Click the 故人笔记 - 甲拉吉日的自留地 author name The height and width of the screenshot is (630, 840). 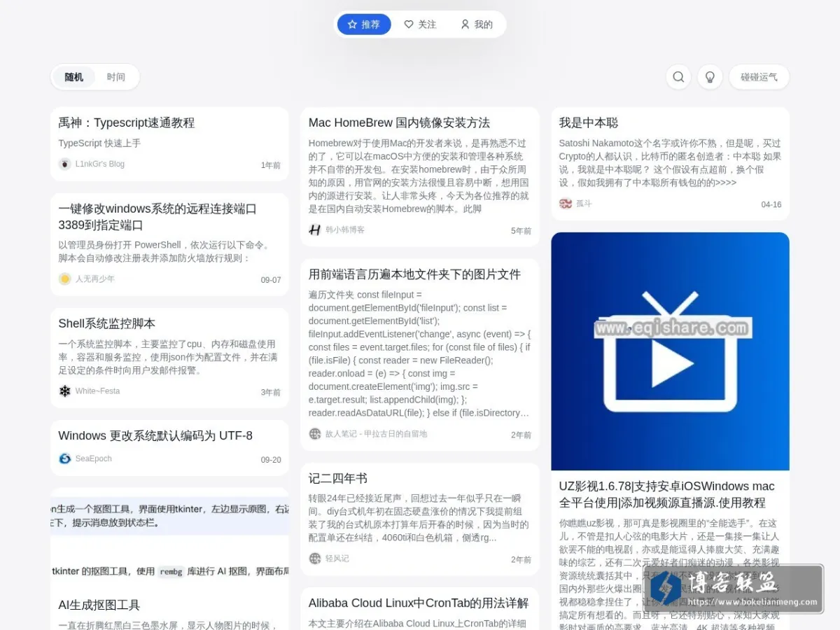pos(376,434)
